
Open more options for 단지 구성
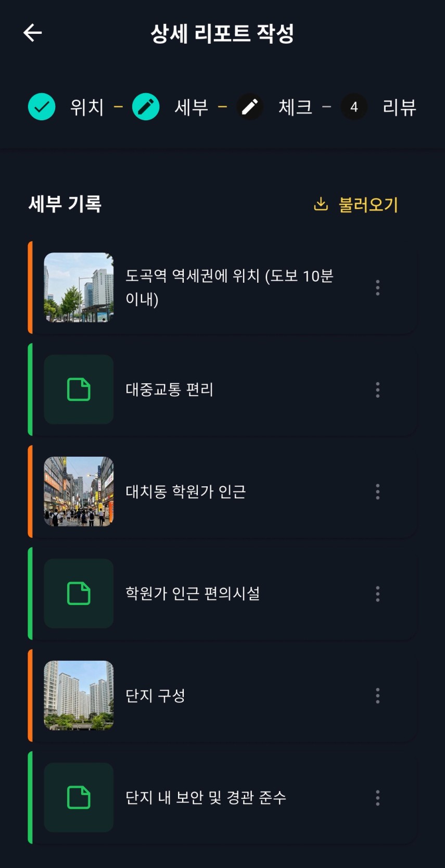click(x=378, y=696)
